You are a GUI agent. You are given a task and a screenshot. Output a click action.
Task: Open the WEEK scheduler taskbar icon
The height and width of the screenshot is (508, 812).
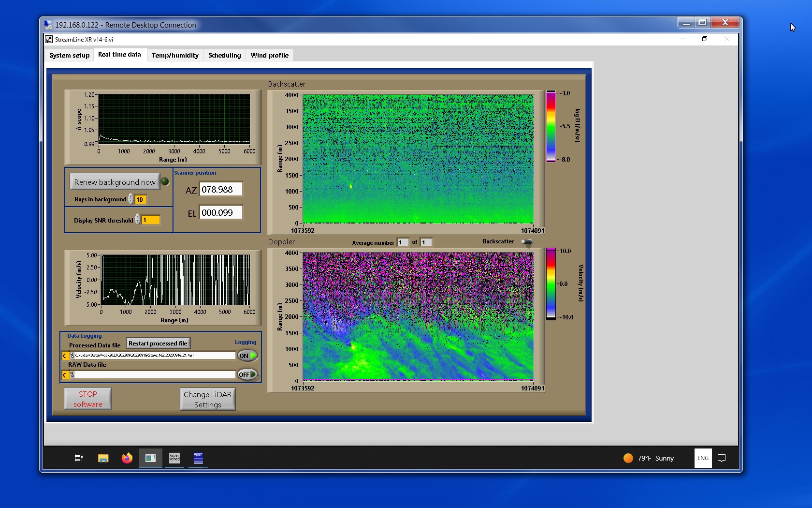(198, 458)
